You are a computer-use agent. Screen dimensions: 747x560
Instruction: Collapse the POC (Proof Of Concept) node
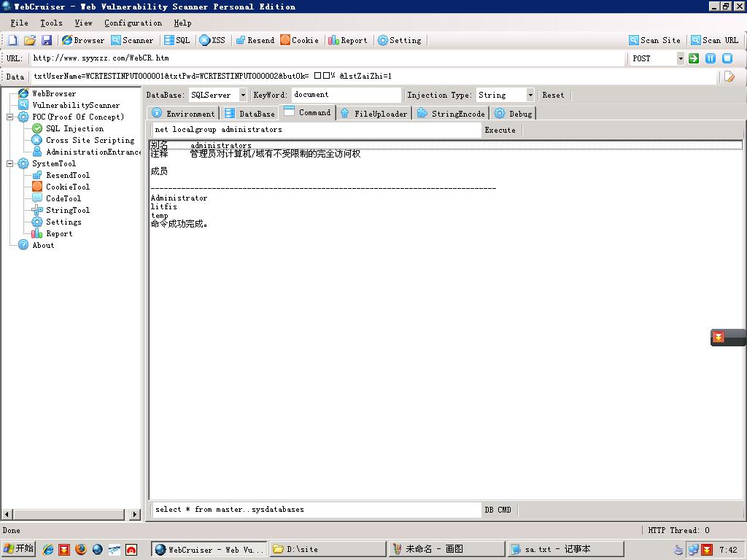[x=9, y=117]
